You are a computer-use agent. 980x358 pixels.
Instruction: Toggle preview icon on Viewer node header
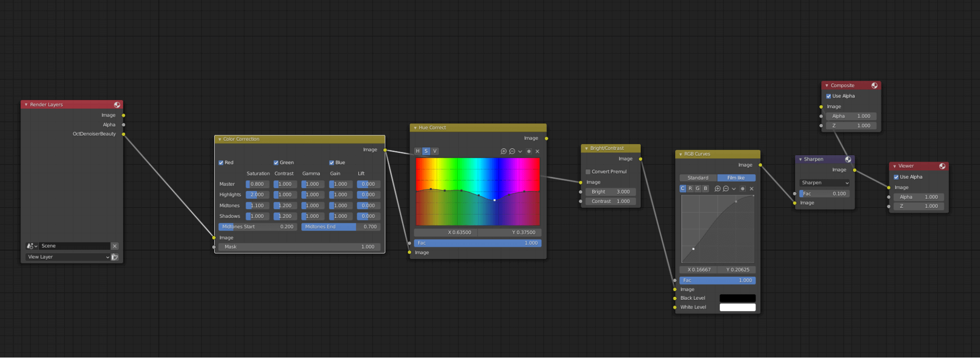pos(942,167)
